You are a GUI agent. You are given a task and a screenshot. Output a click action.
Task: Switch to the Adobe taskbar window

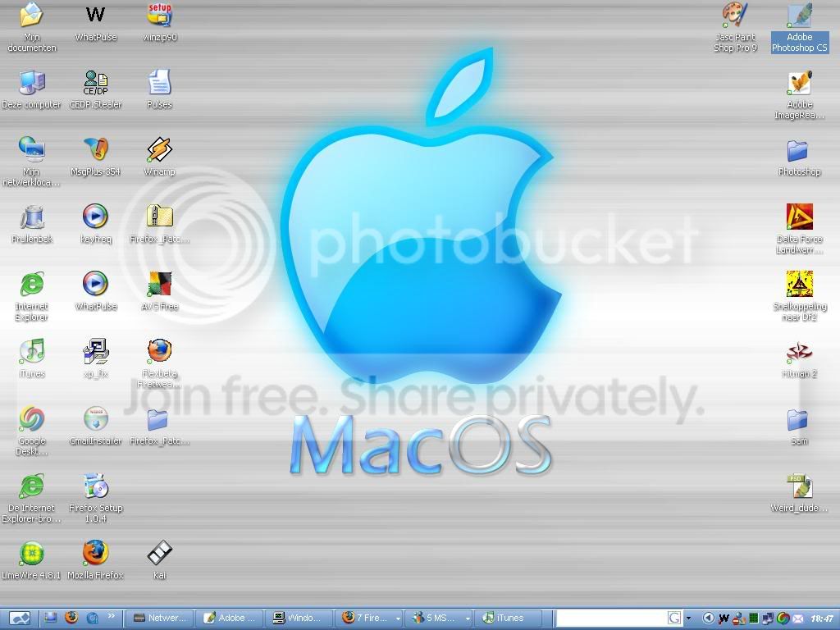coord(230,619)
